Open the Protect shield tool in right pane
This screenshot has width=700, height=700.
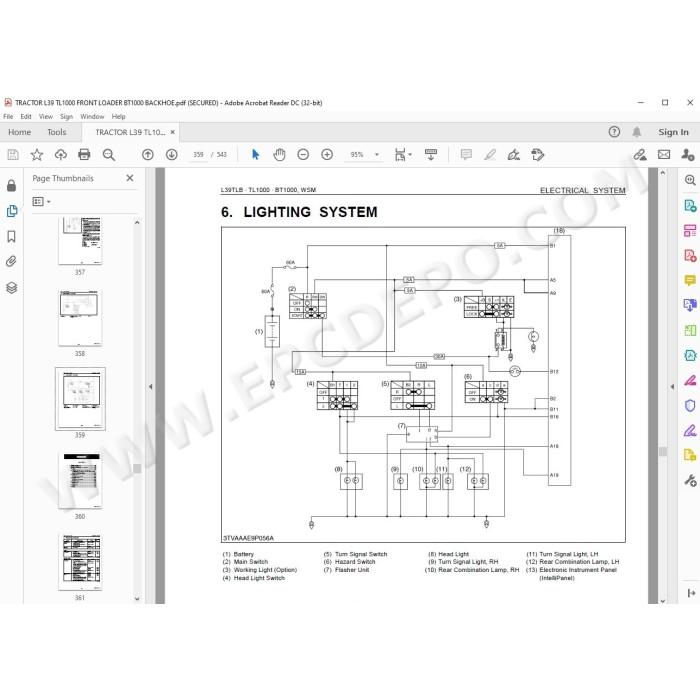(690, 405)
